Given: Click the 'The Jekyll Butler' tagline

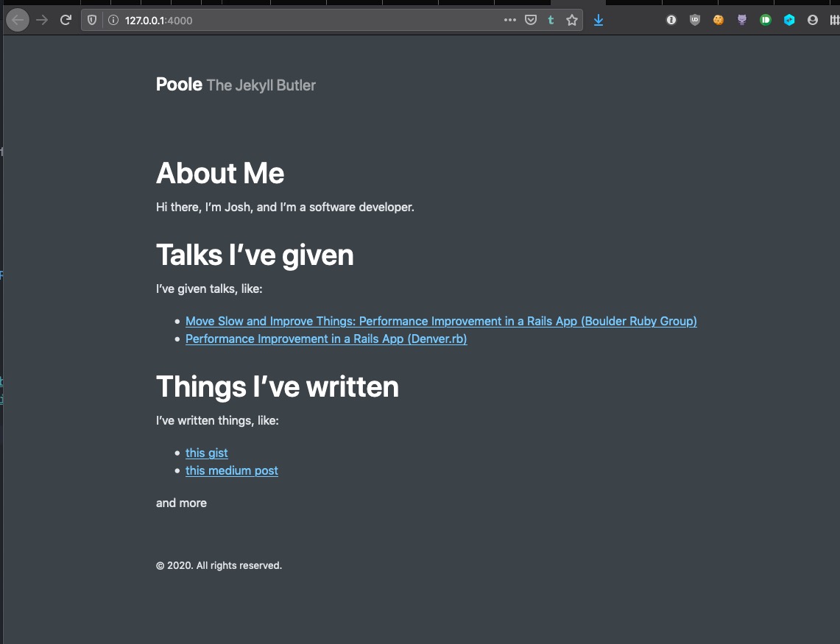Looking at the screenshot, I should coord(261,85).
